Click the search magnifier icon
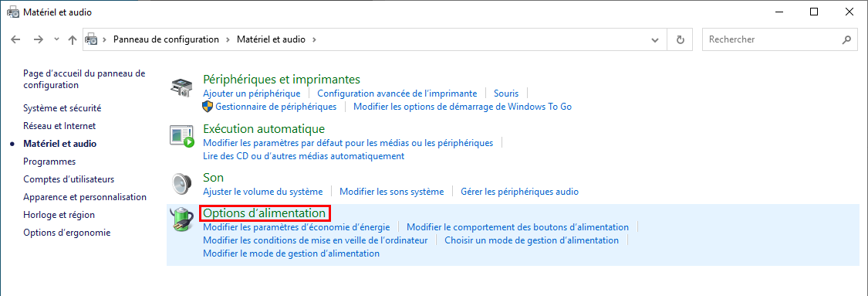 click(846, 40)
